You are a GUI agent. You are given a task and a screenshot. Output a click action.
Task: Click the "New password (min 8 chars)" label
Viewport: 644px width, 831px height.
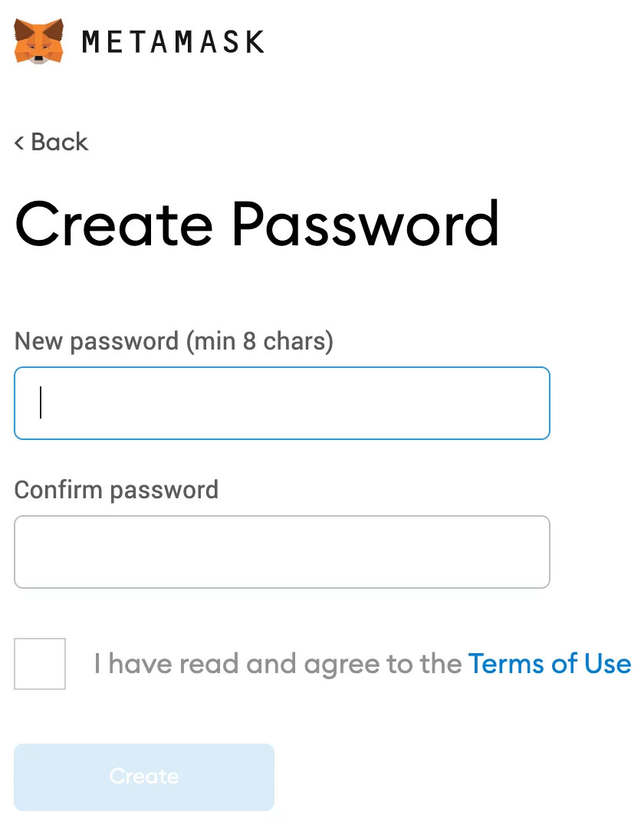(174, 341)
